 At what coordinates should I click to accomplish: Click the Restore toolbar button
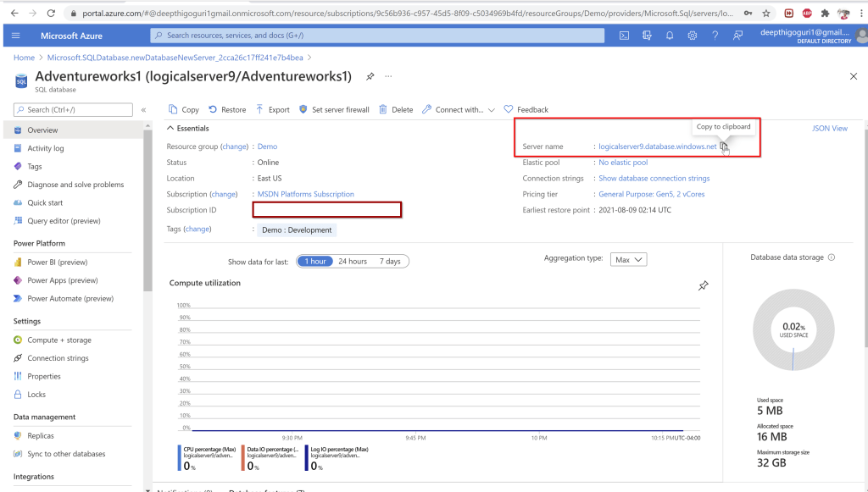pyautogui.click(x=227, y=109)
